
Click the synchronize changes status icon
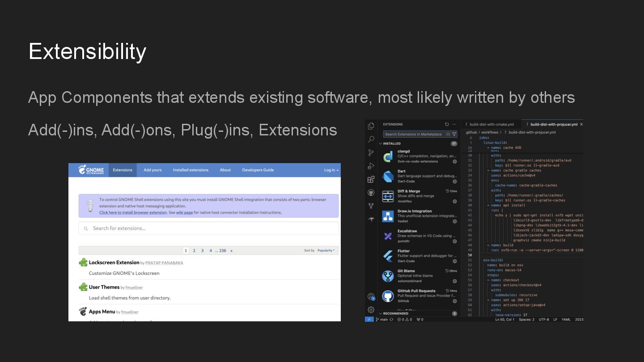391,320
